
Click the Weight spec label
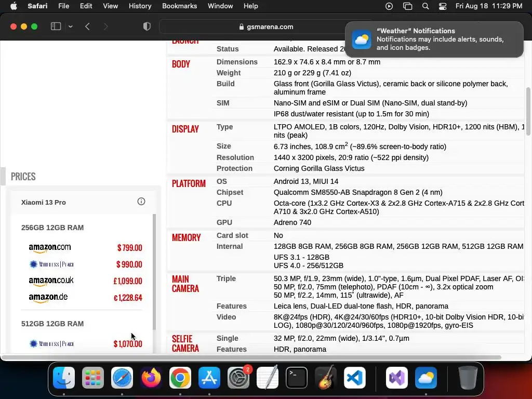pyautogui.click(x=229, y=73)
